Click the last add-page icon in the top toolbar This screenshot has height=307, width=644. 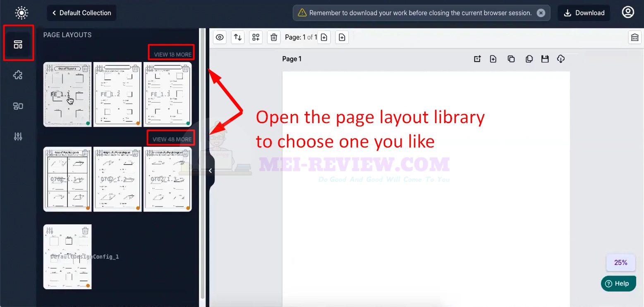coord(342,38)
